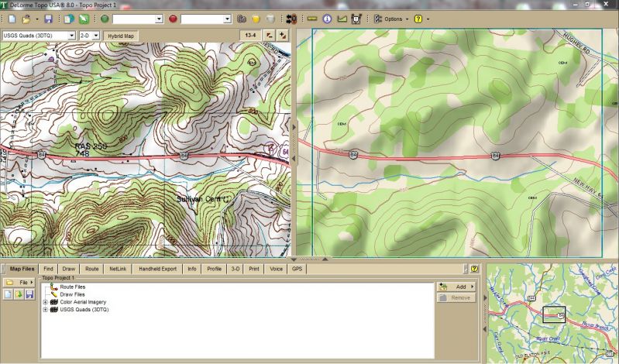Click the collapse arrow above the left map splitter

[294, 127]
